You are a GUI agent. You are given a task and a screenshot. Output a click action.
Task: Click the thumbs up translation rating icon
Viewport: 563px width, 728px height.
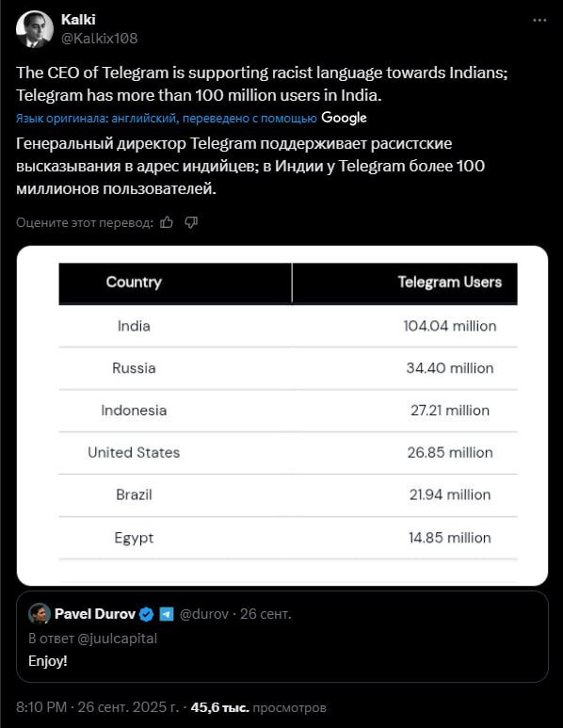[167, 223]
